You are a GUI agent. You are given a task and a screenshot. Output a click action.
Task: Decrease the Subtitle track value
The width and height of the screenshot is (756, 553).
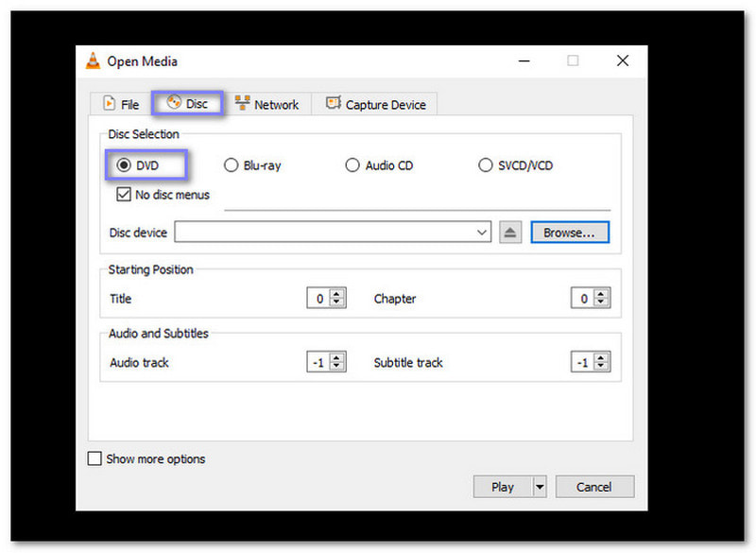click(601, 366)
